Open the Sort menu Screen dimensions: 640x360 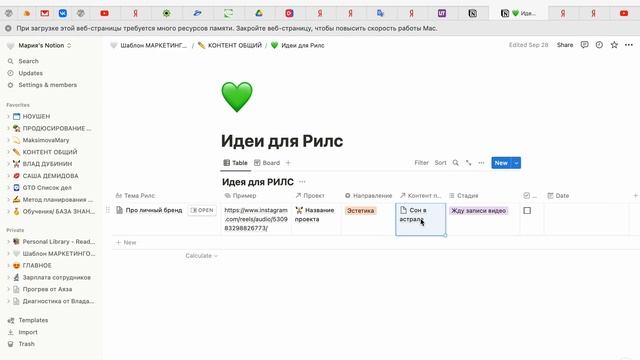440,163
